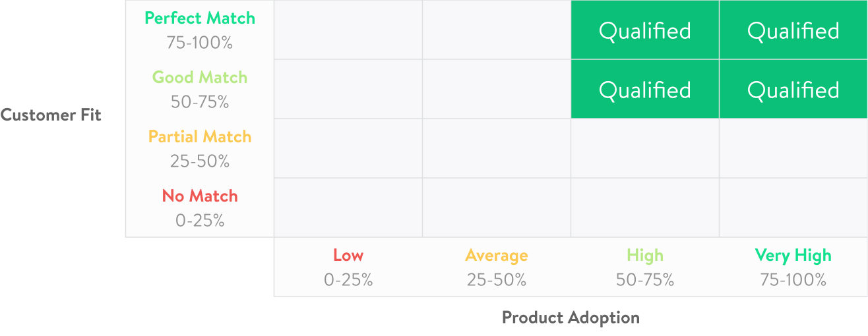This screenshot has width=868, height=336.
Task: Click empty cell for No Match, Low
Action: tap(348, 208)
